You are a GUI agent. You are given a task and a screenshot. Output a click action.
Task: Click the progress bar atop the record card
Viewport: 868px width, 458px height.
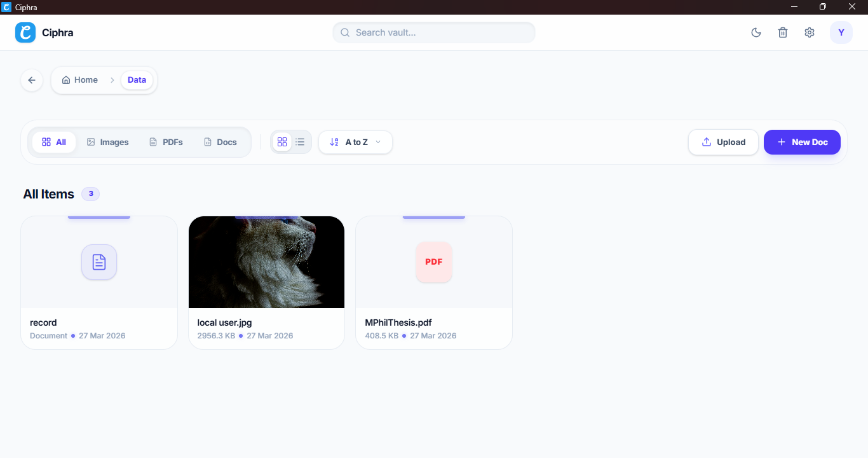pyautogui.click(x=98, y=216)
